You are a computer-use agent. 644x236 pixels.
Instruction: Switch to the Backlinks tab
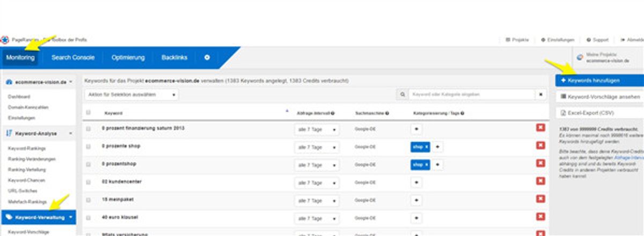pos(174,57)
